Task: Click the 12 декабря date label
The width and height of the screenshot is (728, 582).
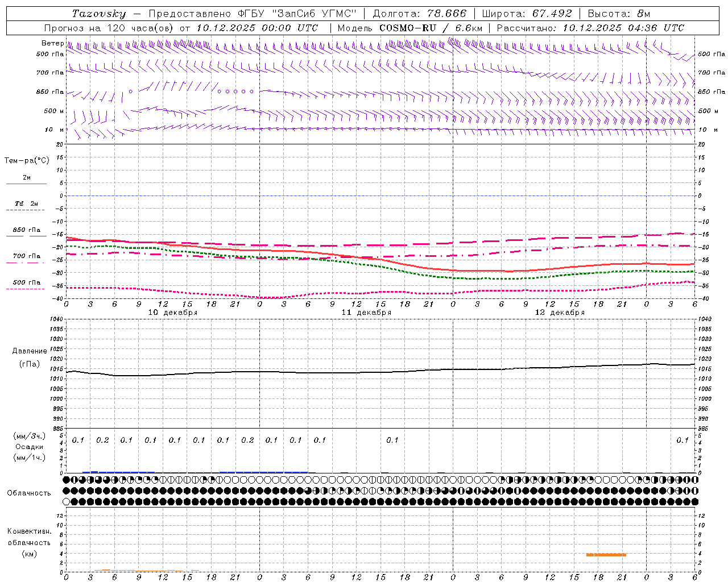Action: point(560,313)
